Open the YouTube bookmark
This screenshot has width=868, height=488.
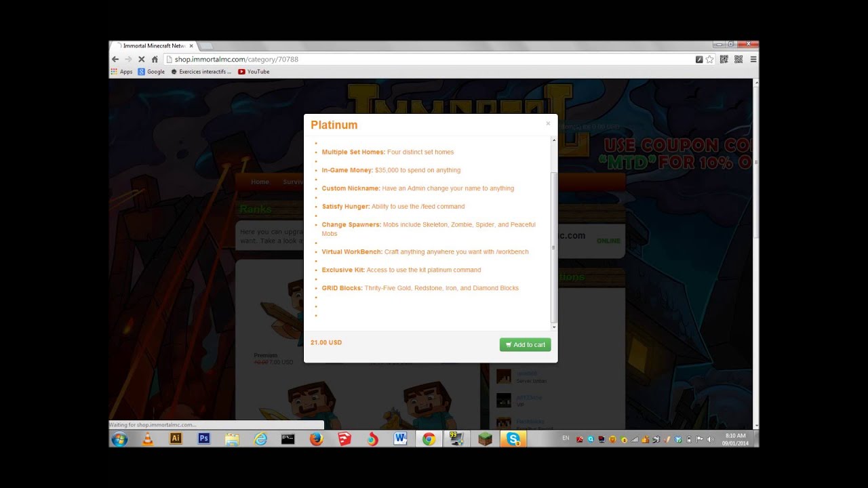(x=254, y=72)
